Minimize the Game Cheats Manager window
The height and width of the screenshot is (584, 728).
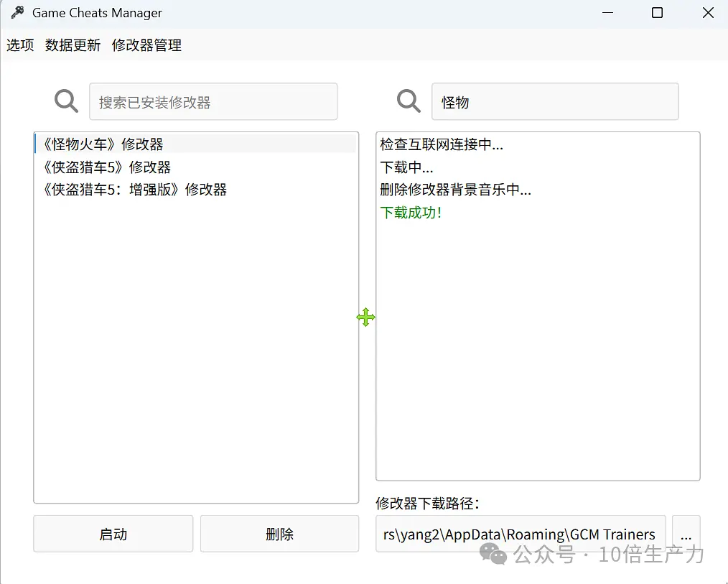point(607,13)
